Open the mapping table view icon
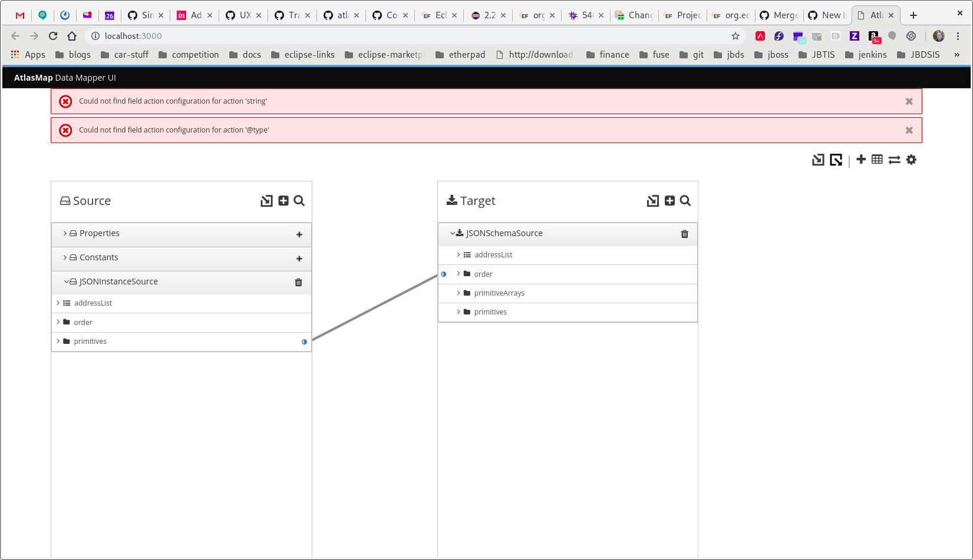The width and height of the screenshot is (973, 560). 877,160
